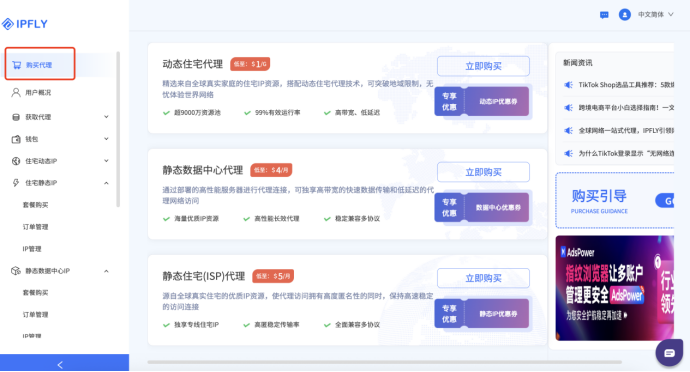The height and width of the screenshot is (372, 690).
Task: Click the user avatar icon
Action: (x=624, y=15)
